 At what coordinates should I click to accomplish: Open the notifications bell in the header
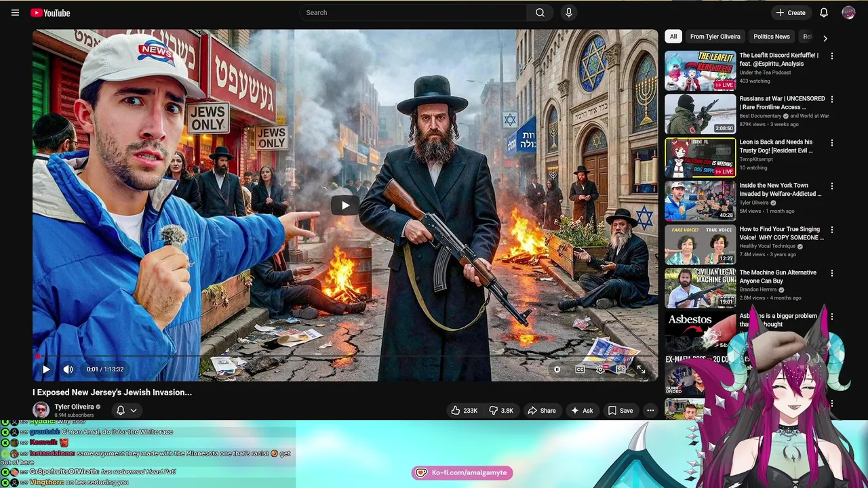pos(823,12)
